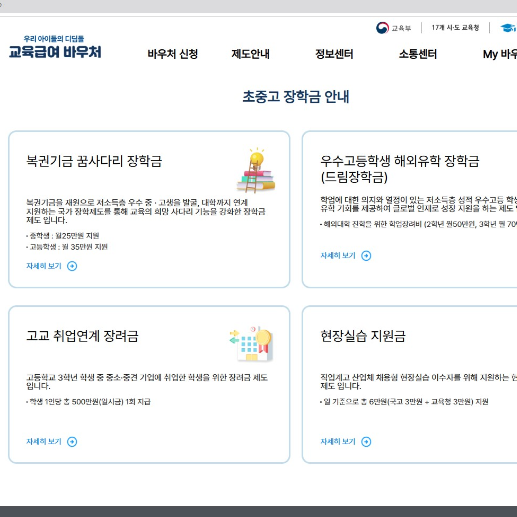Click the 복권기금 꿈사다리 장학금 title
Viewport: 517px width, 517px height.
[94, 161]
